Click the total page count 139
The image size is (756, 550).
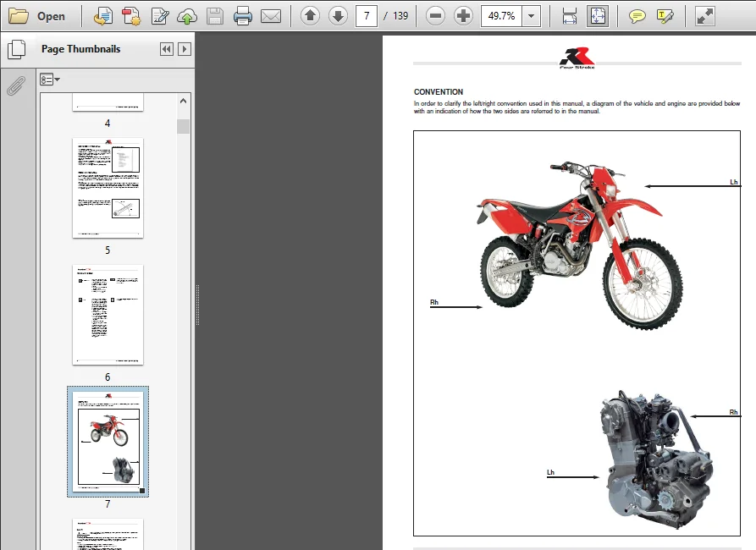[400, 16]
